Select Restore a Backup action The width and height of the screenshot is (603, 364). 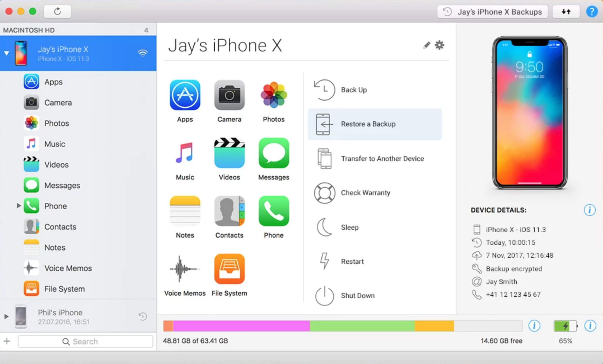[375, 124]
